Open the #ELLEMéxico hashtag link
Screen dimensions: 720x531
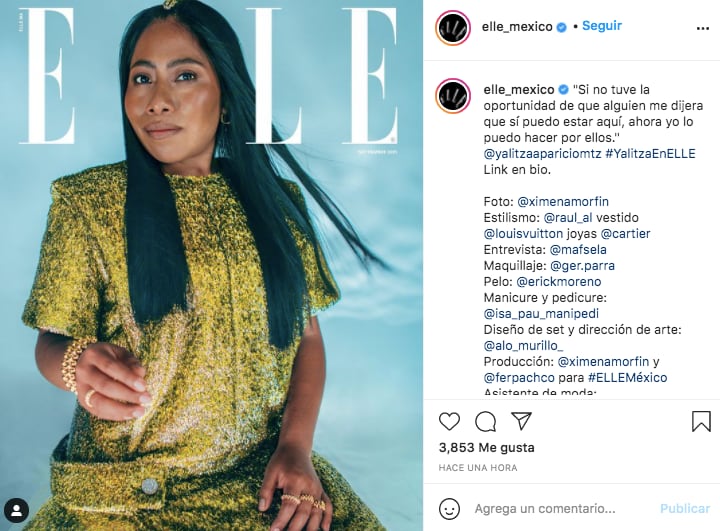coord(627,378)
